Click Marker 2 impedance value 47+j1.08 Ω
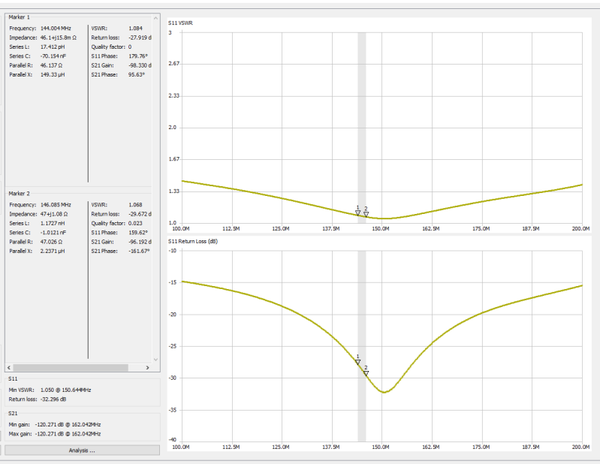The width and height of the screenshot is (600, 464). click(x=54, y=214)
